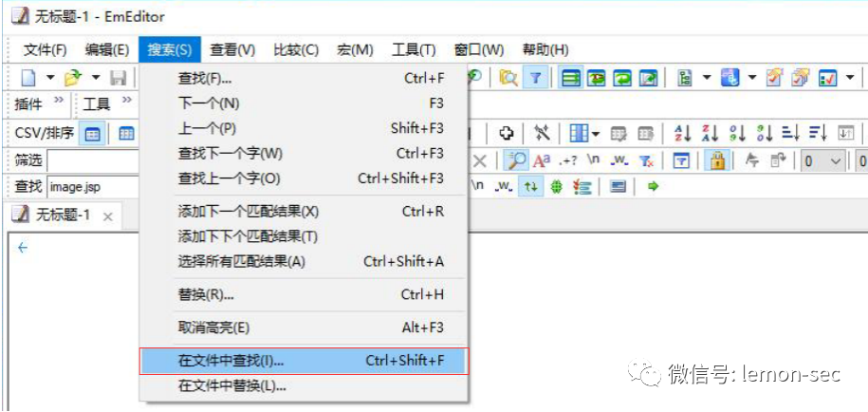Click the Save floppy disk icon
868x412 pixels.
[x=118, y=78]
